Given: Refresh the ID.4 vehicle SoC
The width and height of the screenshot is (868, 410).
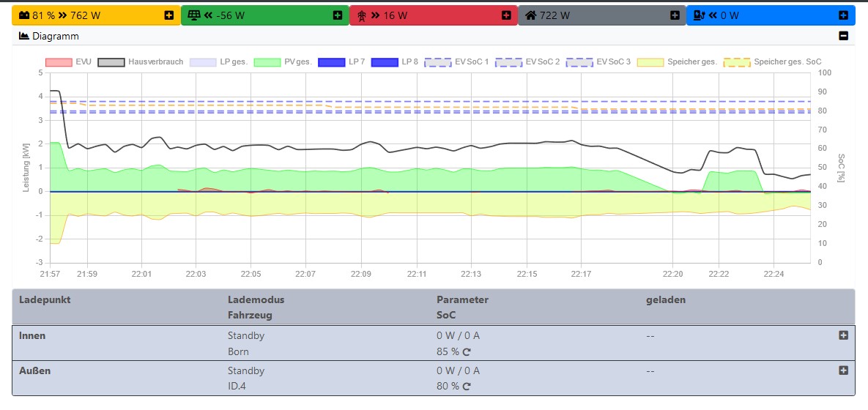Looking at the screenshot, I should pos(466,387).
